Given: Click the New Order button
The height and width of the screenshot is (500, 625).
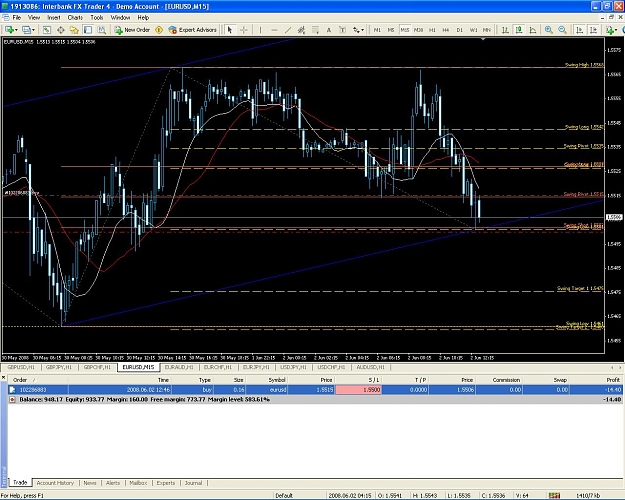Looking at the screenshot, I should point(132,30).
